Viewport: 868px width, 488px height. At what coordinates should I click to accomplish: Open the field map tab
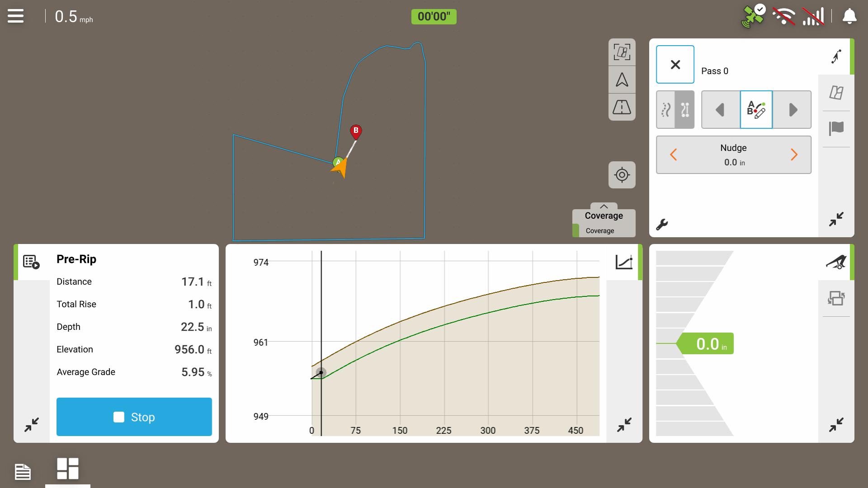[836, 93]
